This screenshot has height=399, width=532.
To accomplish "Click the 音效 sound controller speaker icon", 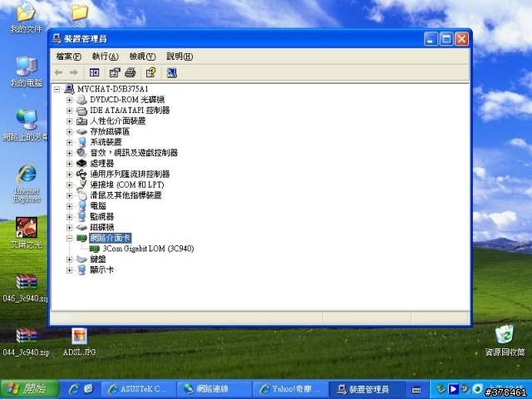I will coord(81,153).
